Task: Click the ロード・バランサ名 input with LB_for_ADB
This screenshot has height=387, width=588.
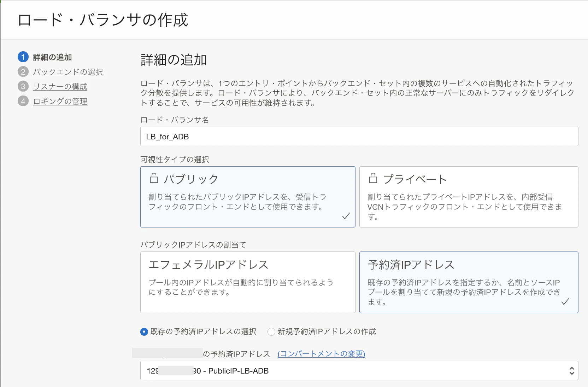Action: (x=359, y=137)
